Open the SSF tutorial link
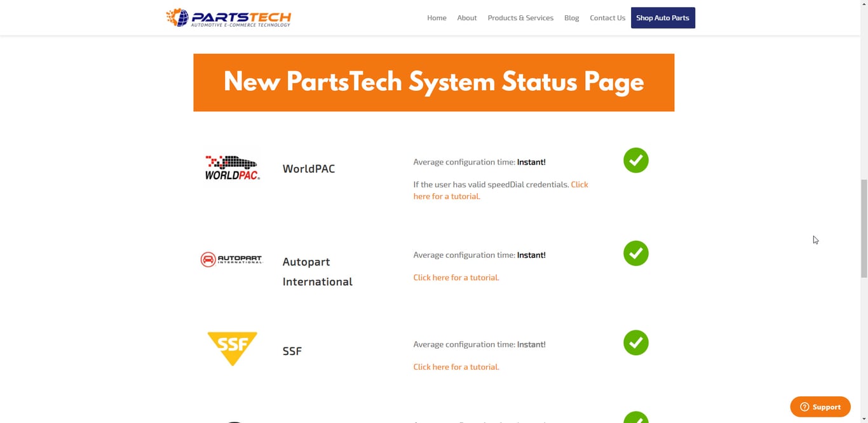This screenshot has width=868, height=423. (456, 367)
